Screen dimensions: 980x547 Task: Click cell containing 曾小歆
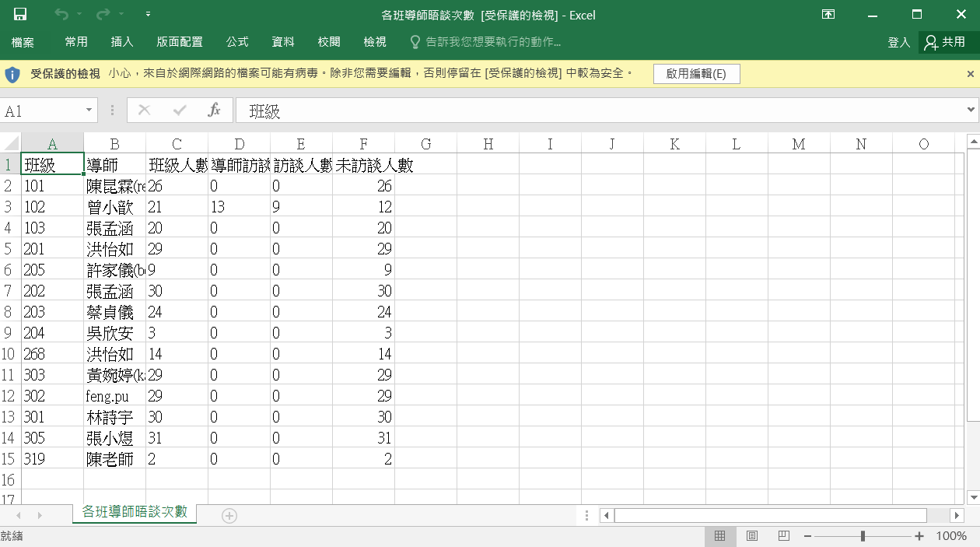pos(114,207)
